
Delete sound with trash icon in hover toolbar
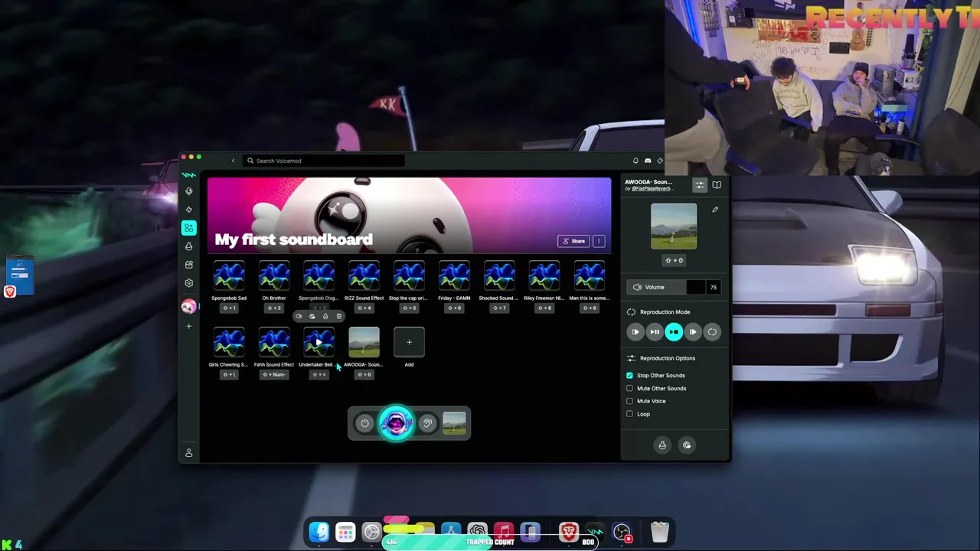coord(339,316)
